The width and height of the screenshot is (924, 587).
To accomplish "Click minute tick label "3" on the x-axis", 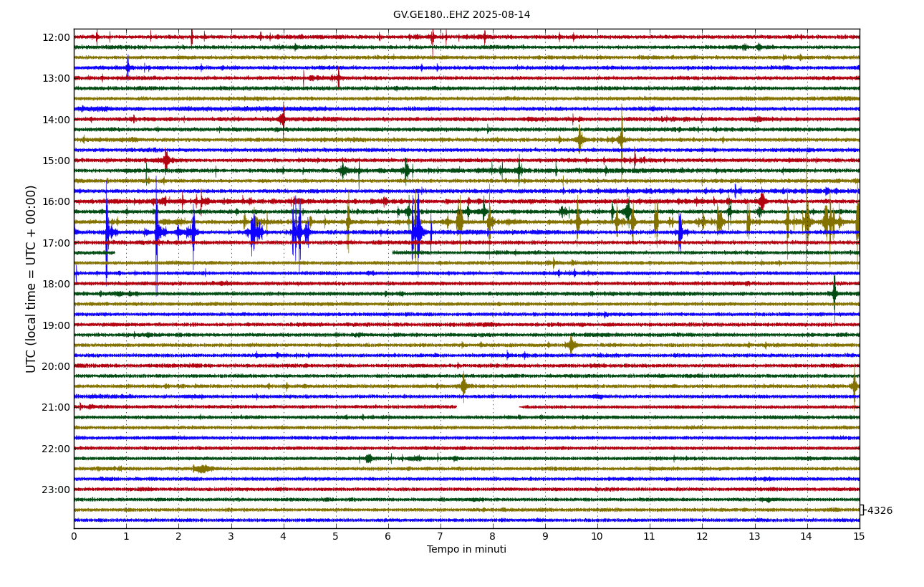I will click(x=231, y=536).
